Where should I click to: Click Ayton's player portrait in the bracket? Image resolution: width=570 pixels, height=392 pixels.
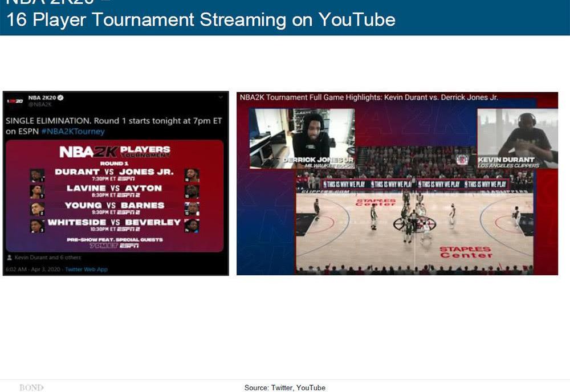192,191
